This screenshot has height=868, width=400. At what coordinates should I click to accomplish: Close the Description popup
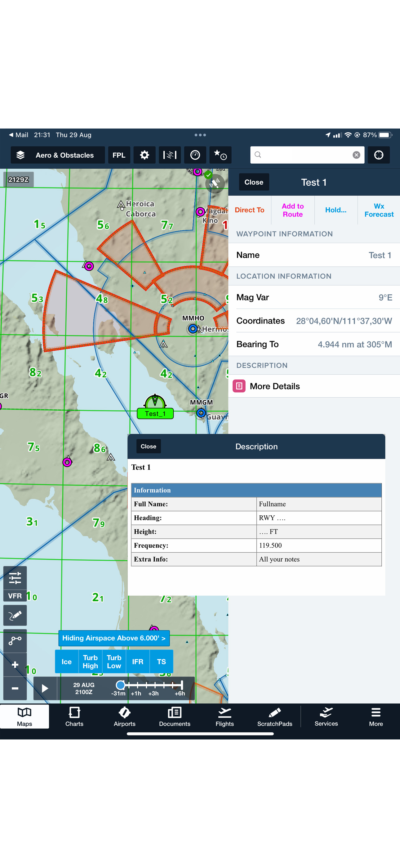tap(149, 446)
